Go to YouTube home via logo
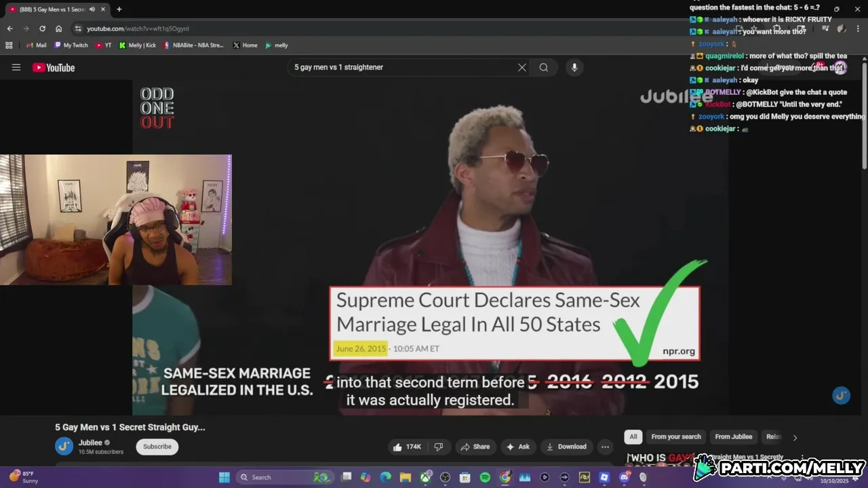This screenshot has width=868, height=488. click(x=54, y=68)
